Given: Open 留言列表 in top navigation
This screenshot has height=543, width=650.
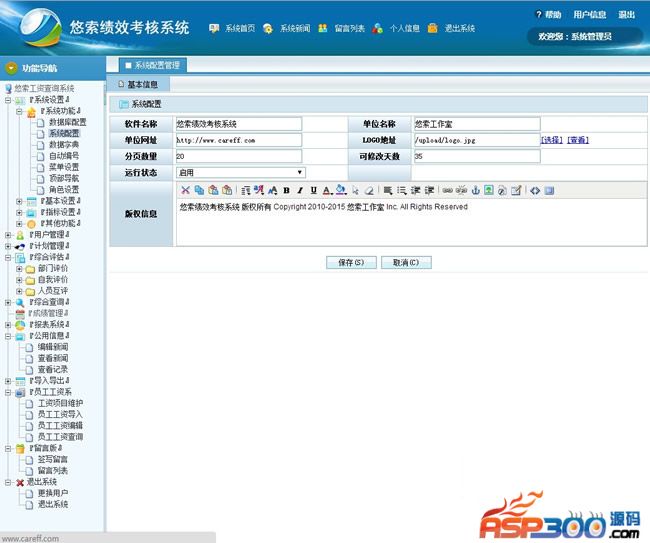Looking at the screenshot, I should [349, 28].
